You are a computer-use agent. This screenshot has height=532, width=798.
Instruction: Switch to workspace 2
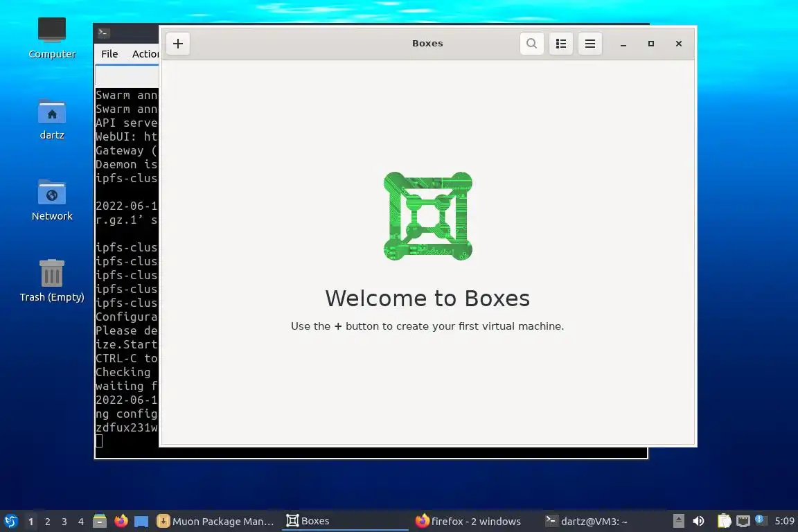coord(48,522)
